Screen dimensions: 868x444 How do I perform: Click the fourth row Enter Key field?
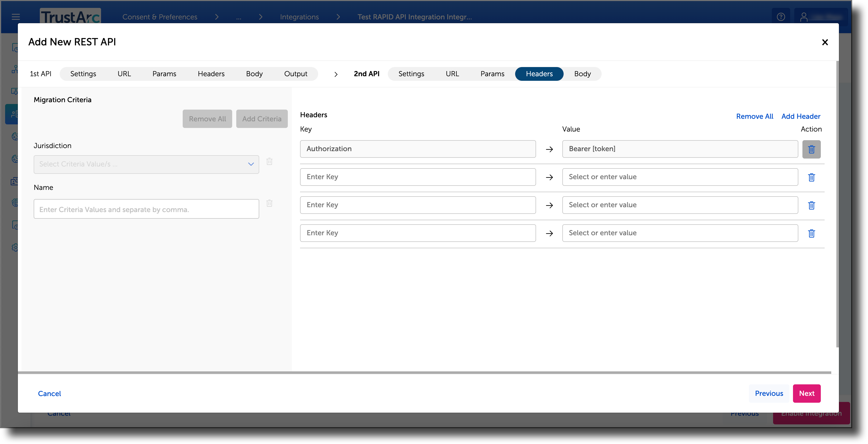(x=418, y=233)
